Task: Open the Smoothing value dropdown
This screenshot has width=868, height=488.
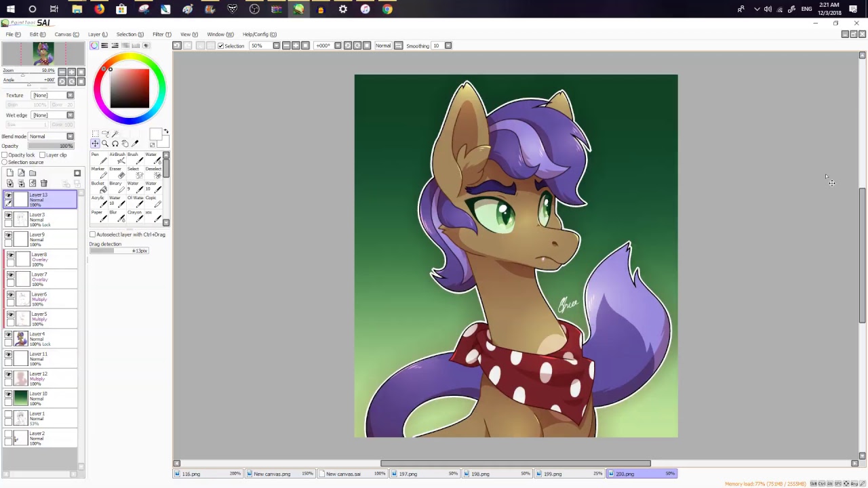Action: pyautogui.click(x=448, y=45)
